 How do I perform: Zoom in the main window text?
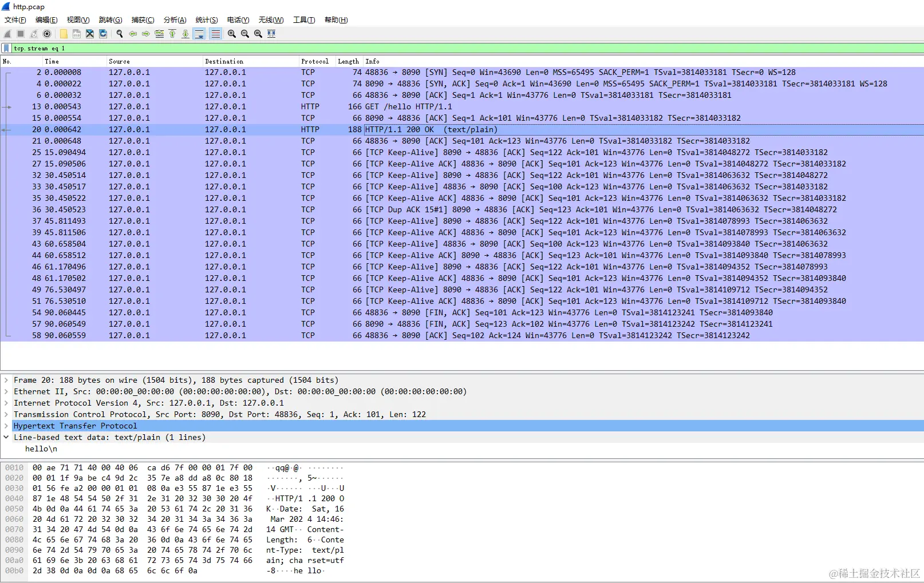[232, 34]
